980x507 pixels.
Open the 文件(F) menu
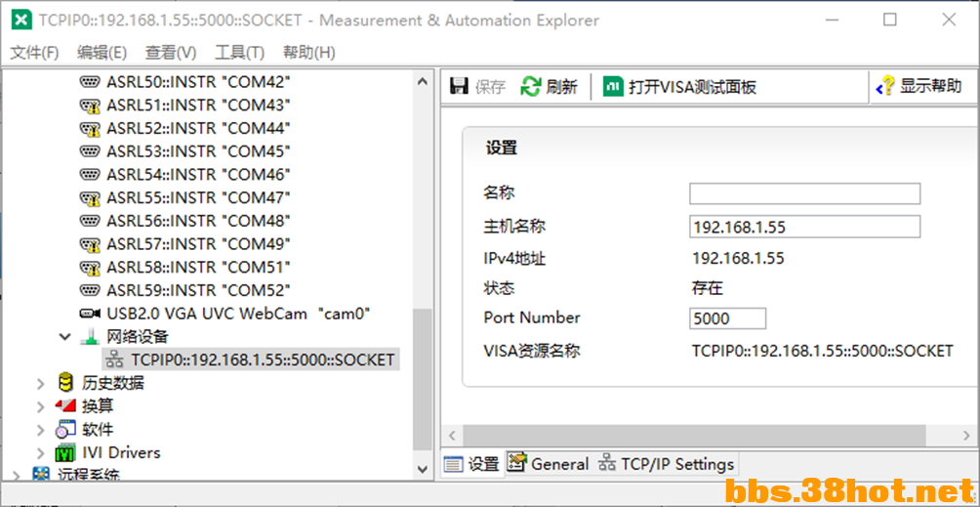point(35,53)
